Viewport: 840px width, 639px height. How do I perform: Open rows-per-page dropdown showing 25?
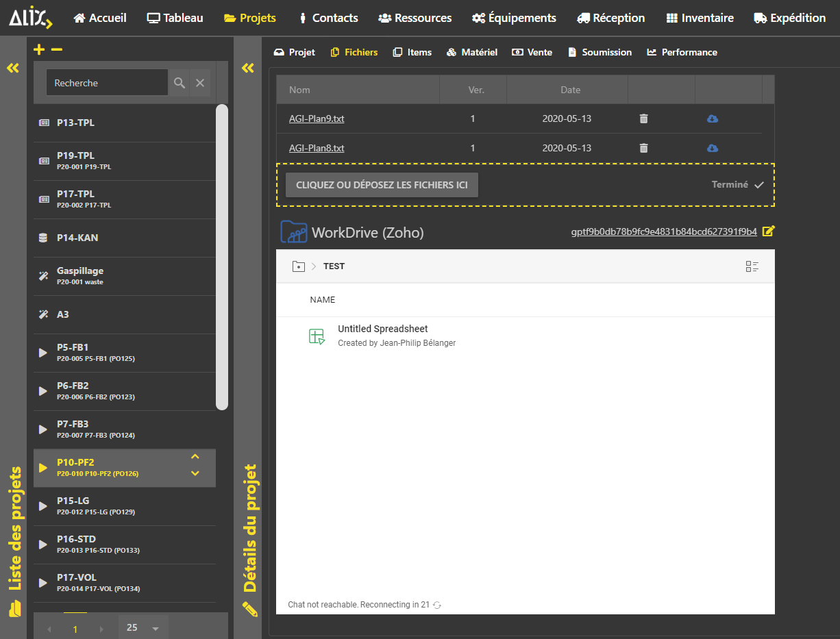click(143, 627)
